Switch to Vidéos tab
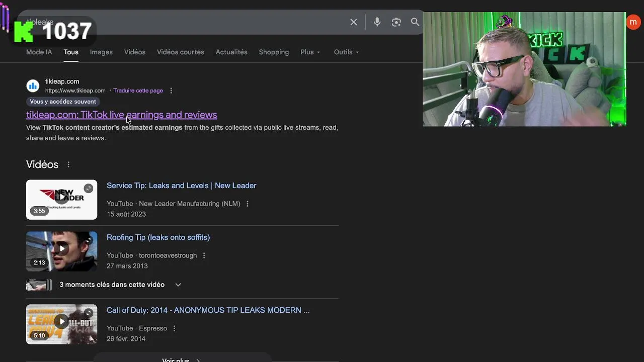Image resolution: width=644 pixels, height=362 pixels. 135,52
